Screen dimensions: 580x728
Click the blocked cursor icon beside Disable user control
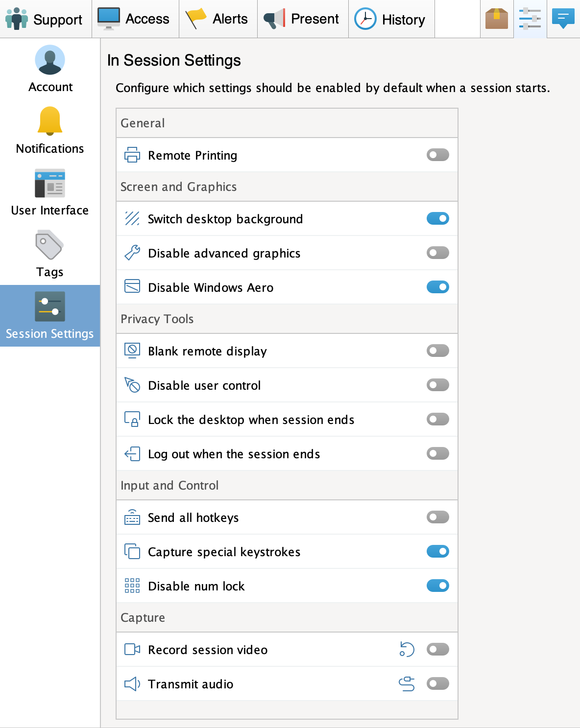point(132,385)
